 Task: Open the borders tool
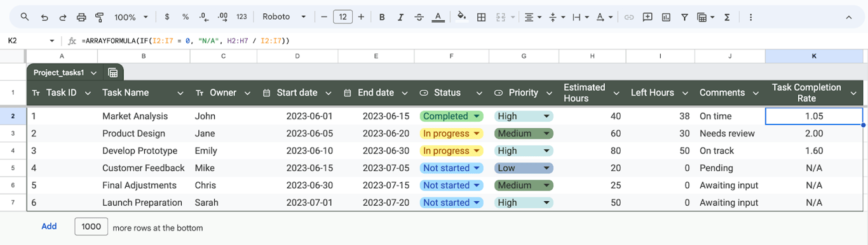coord(481,17)
